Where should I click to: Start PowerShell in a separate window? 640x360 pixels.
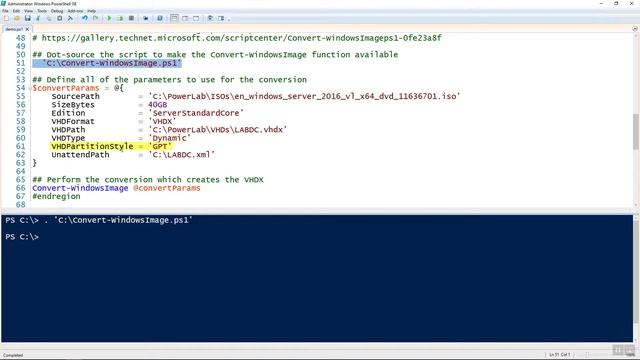point(160,18)
